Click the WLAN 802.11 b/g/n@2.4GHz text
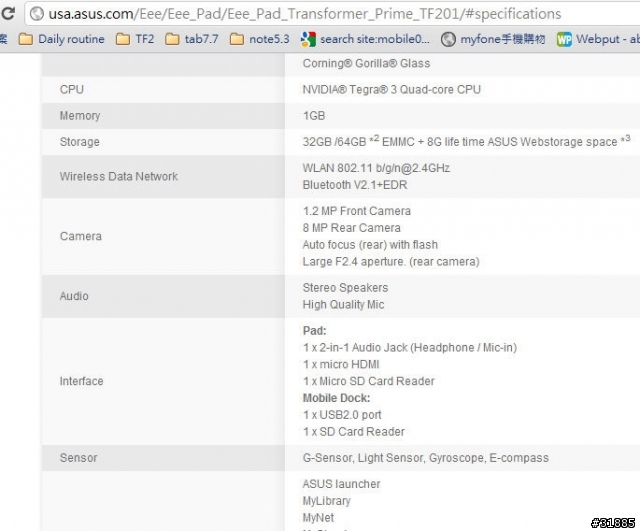Viewport: 640px width, 531px height. coord(376,168)
